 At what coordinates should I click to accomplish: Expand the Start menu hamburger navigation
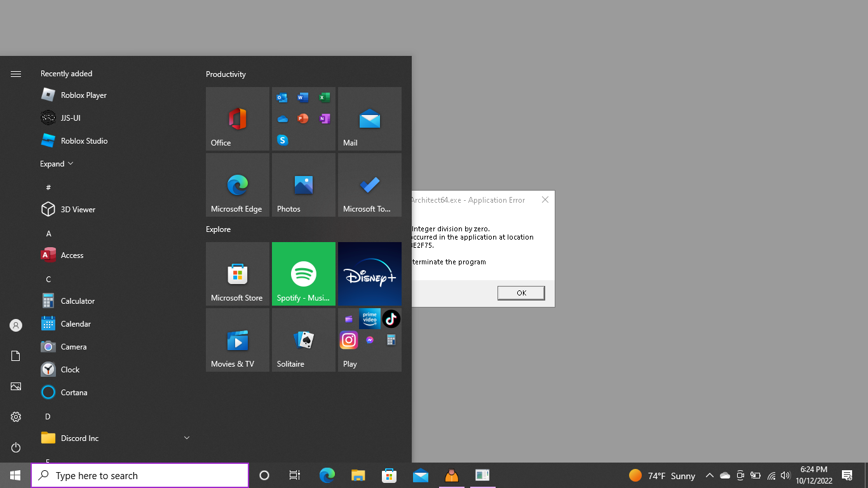click(x=16, y=74)
